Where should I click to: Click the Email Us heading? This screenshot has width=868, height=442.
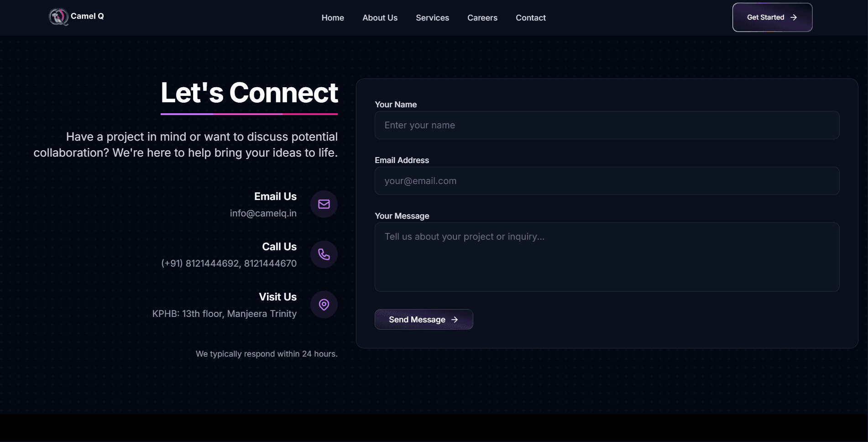pyautogui.click(x=275, y=196)
